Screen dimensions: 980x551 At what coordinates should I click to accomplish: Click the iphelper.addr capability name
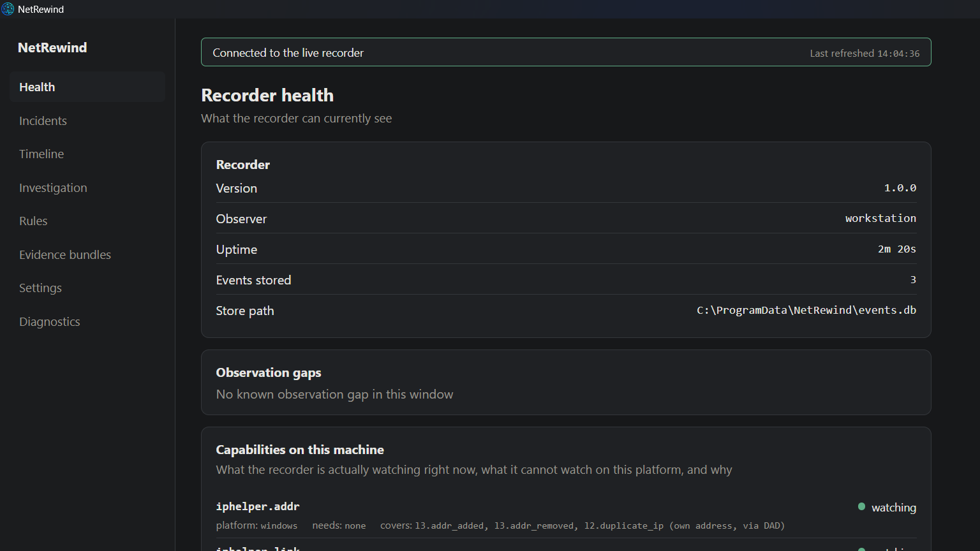pyautogui.click(x=258, y=506)
